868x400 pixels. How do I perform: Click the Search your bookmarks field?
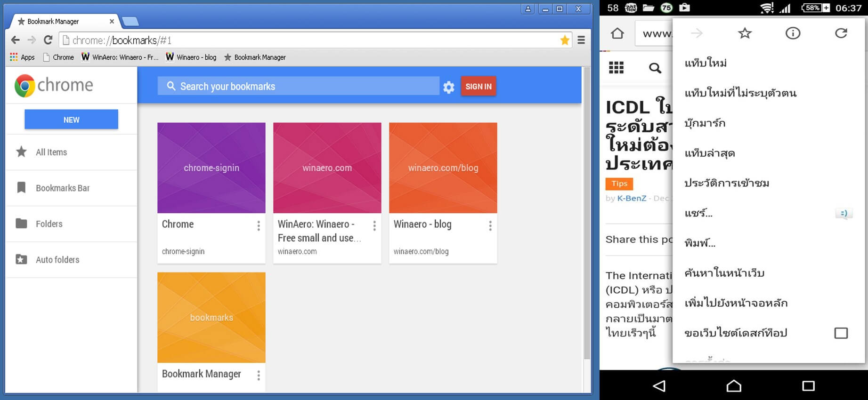[299, 86]
